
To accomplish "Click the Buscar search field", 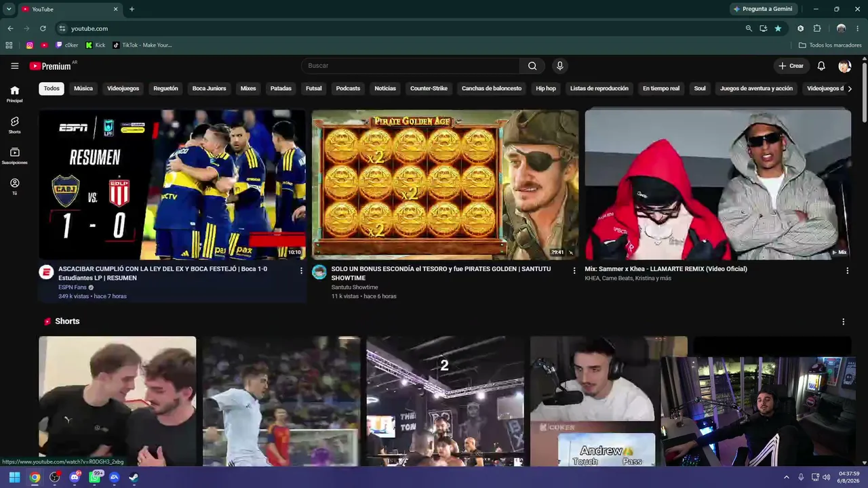I will [411, 66].
